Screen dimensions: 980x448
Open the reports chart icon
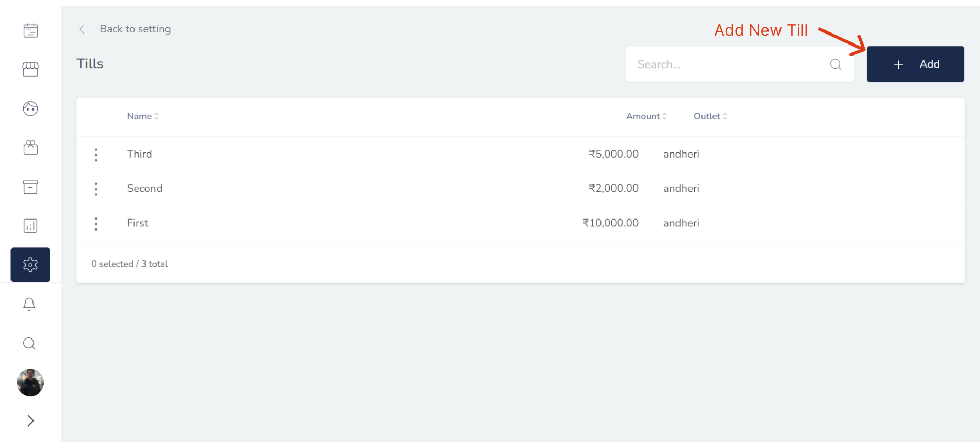[x=30, y=226]
